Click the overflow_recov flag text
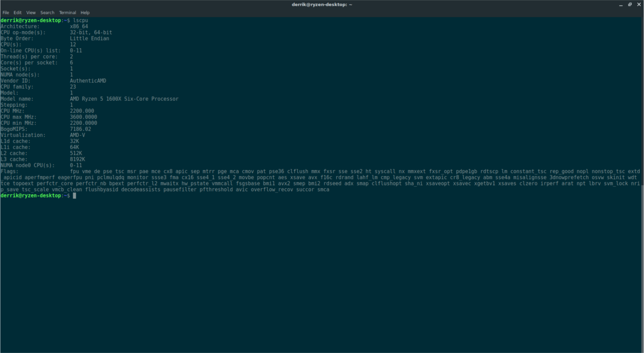This screenshot has height=353, width=644. coord(271,189)
